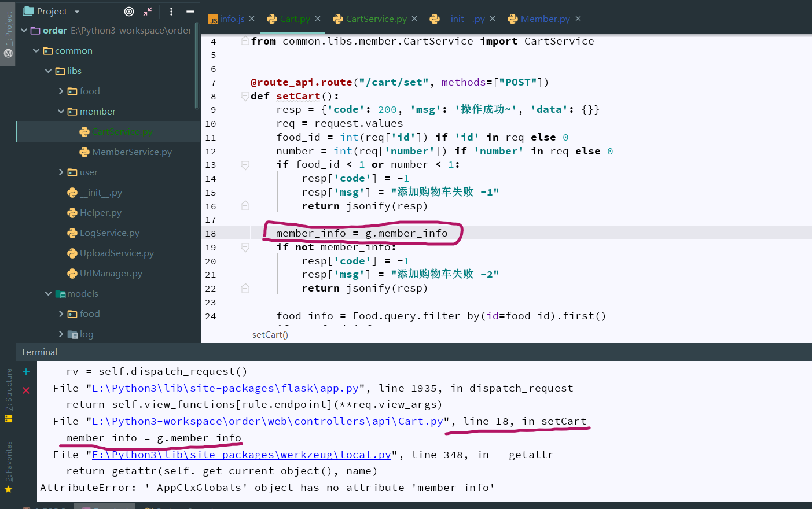Click the AttributeError message in the terminal
812x509 pixels.
(x=267, y=488)
